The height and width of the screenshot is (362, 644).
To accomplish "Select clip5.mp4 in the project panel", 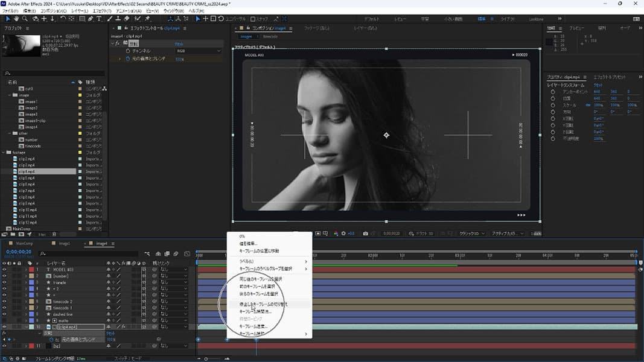I will coord(26,178).
